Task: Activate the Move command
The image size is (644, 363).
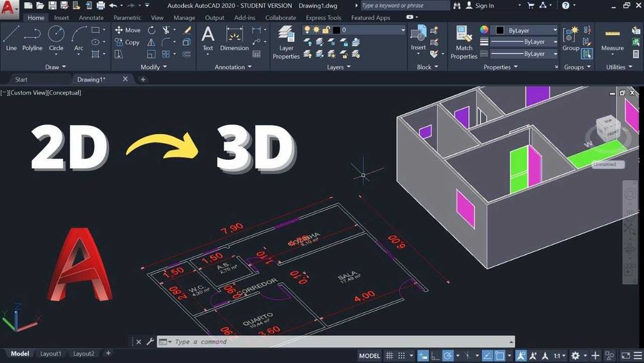Action: [x=128, y=30]
